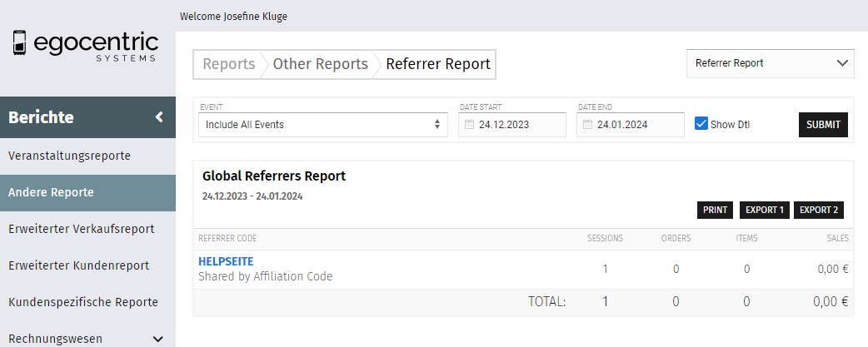Click the Date Start calendar icon

469,126
